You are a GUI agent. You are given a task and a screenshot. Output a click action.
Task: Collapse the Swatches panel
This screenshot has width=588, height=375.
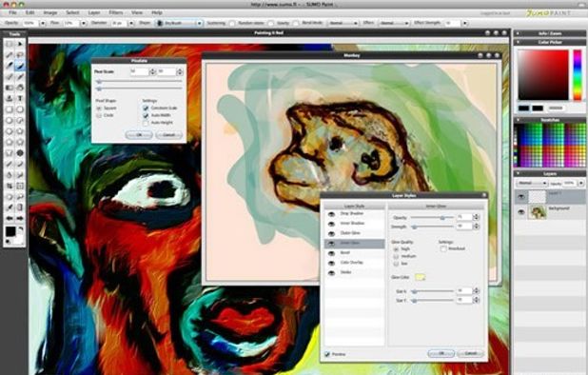pos(518,120)
